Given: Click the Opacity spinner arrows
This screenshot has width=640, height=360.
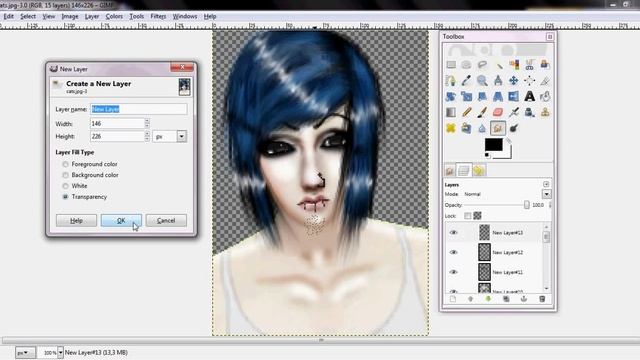Looking at the screenshot, I should coord(550,205).
